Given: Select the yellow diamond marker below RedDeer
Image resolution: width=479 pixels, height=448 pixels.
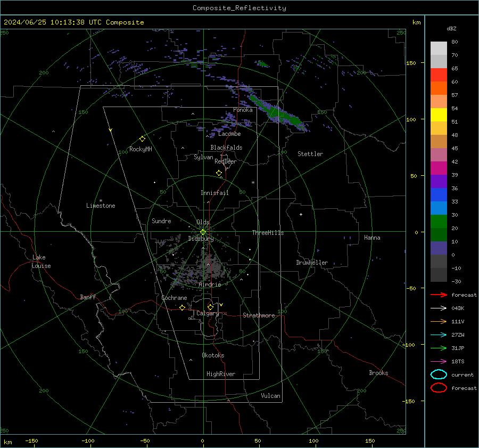Looking at the screenshot, I should [219, 173].
